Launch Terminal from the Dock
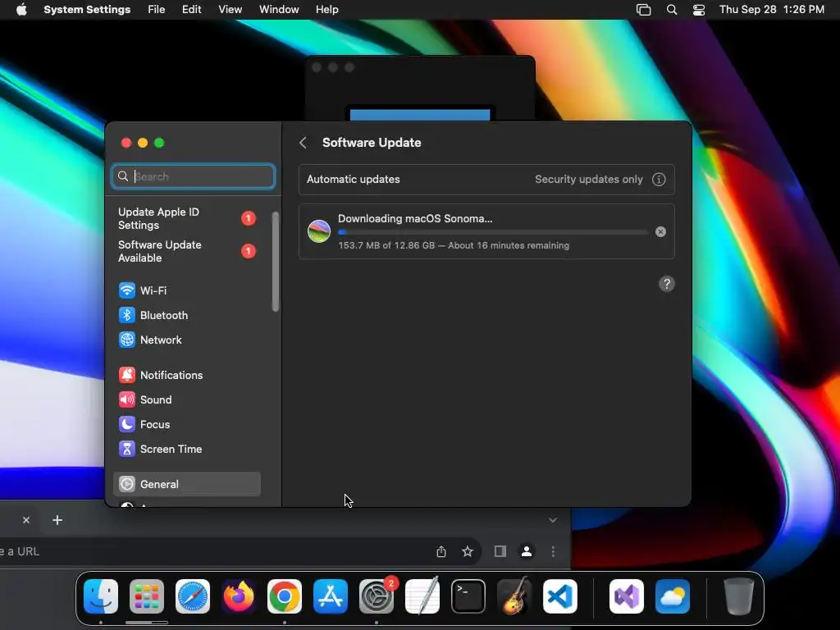The height and width of the screenshot is (630, 840). 468,596
